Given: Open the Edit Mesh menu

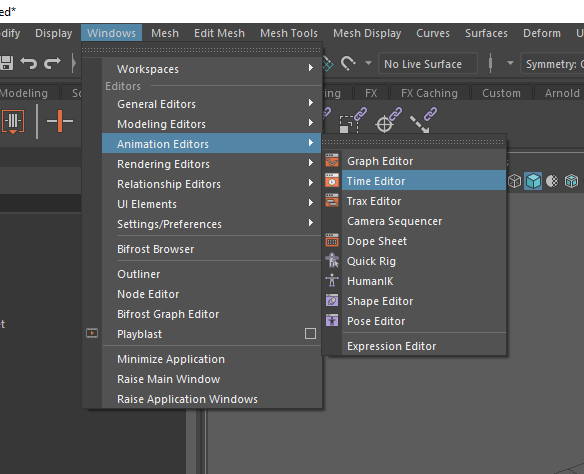Looking at the screenshot, I should pyautogui.click(x=219, y=33).
